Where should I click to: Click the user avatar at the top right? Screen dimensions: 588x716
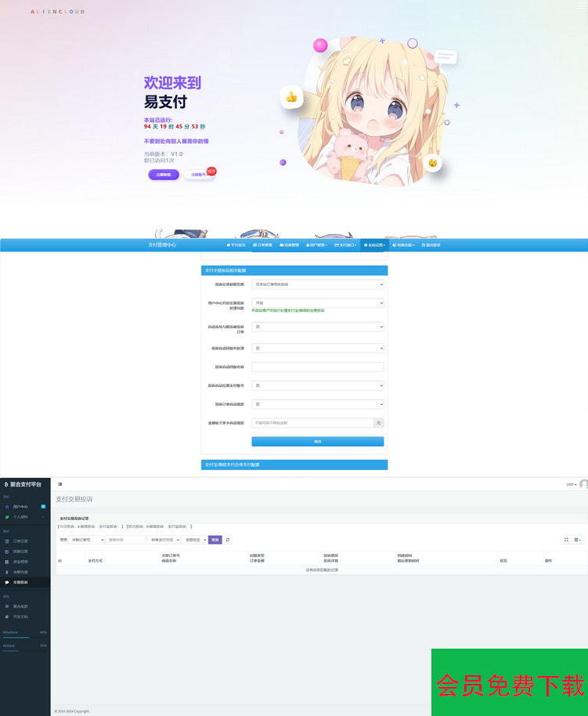pyautogui.click(x=583, y=484)
